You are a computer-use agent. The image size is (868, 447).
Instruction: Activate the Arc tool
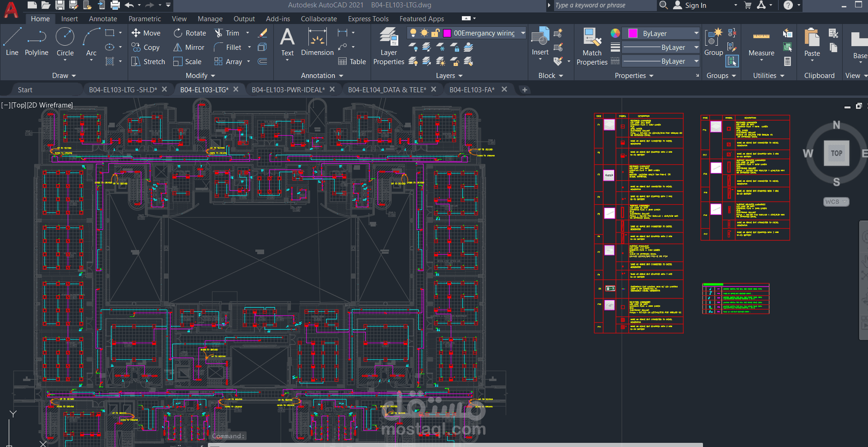[91, 42]
